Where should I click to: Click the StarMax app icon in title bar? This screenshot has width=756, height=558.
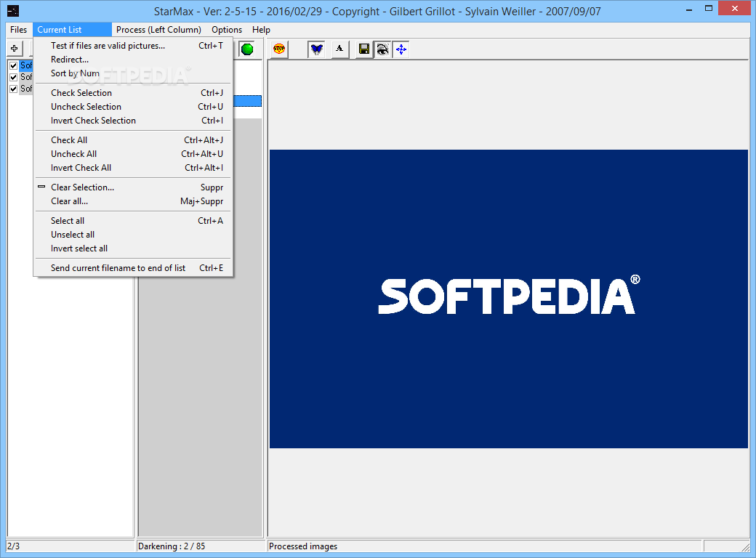point(13,11)
